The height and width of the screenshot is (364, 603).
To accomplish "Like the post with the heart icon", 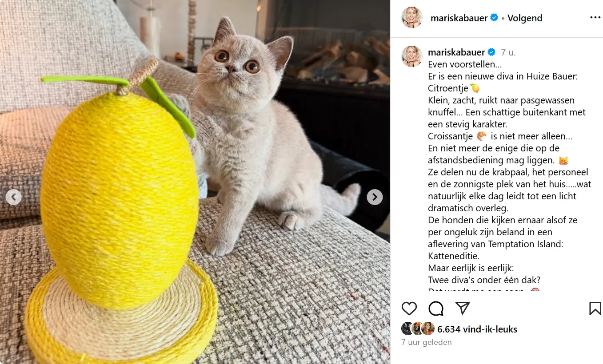I will click(409, 309).
